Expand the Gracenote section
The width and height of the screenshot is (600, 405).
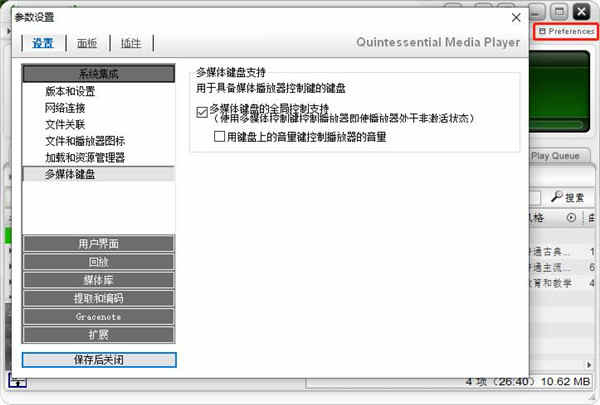coord(99,317)
